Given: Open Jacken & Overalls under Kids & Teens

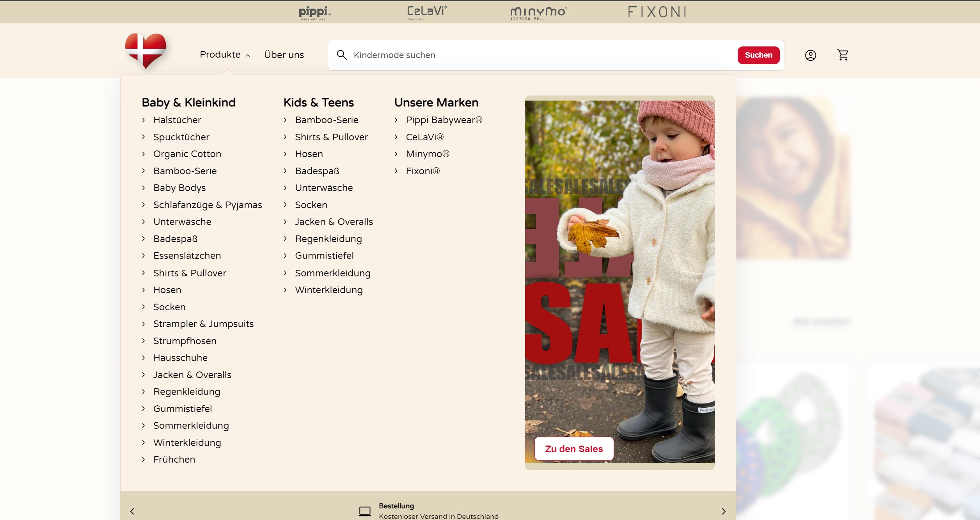Looking at the screenshot, I should (x=334, y=222).
